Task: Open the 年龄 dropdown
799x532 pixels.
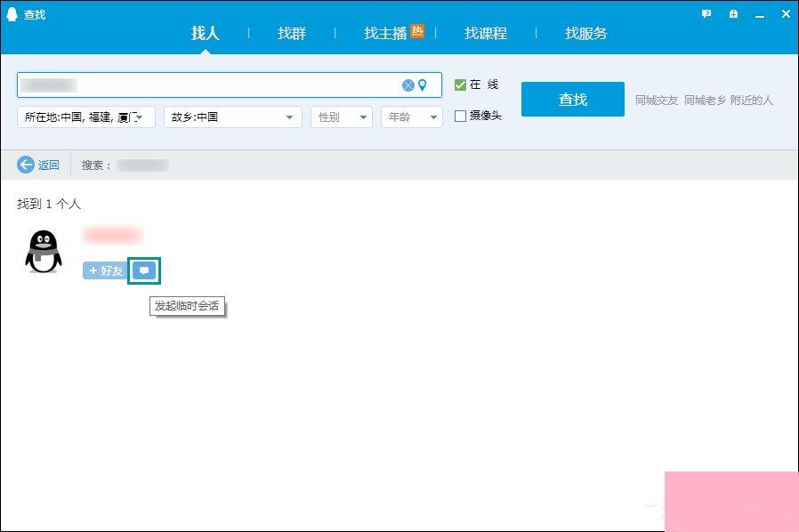Action: pyautogui.click(x=412, y=117)
